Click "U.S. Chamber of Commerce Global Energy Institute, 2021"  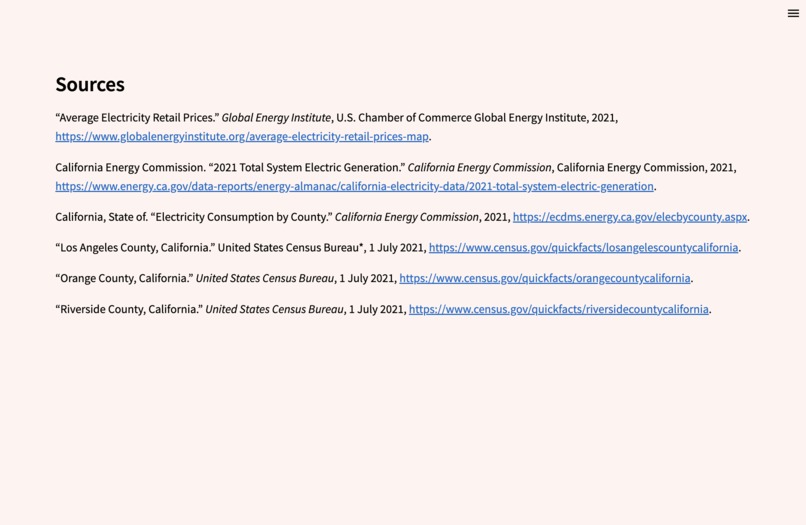[x=476, y=118]
